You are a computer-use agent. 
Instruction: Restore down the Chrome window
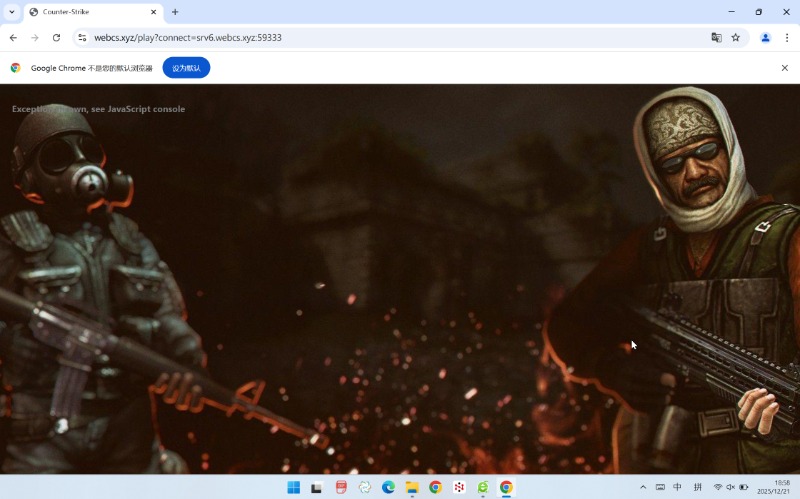759,12
